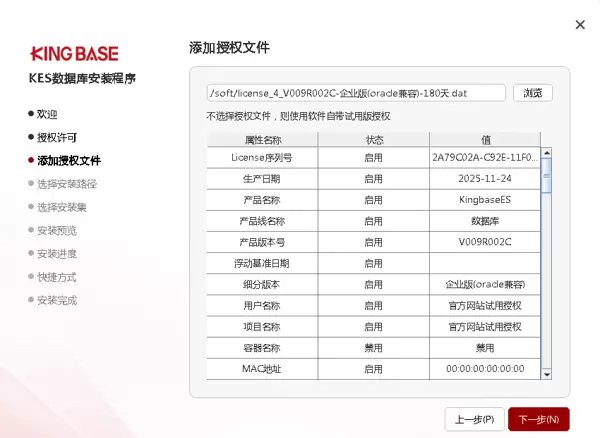Open the 选择安装集 step

coord(62,207)
